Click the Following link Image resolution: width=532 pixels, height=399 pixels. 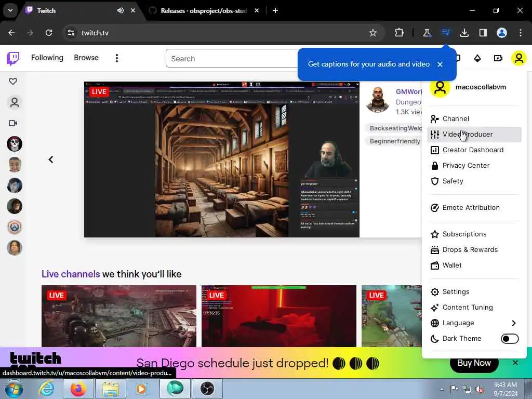click(x=47, y=58)
